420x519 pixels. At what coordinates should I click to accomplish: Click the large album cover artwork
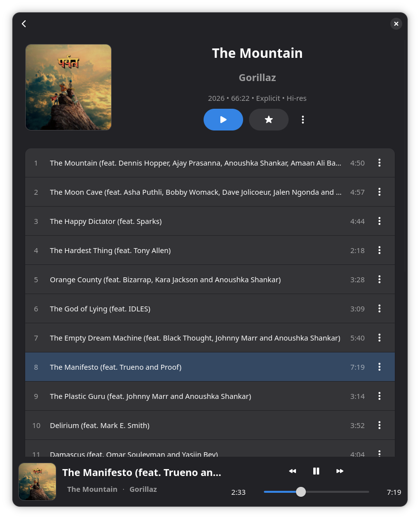pyautogui.click(x=69, y=87)
